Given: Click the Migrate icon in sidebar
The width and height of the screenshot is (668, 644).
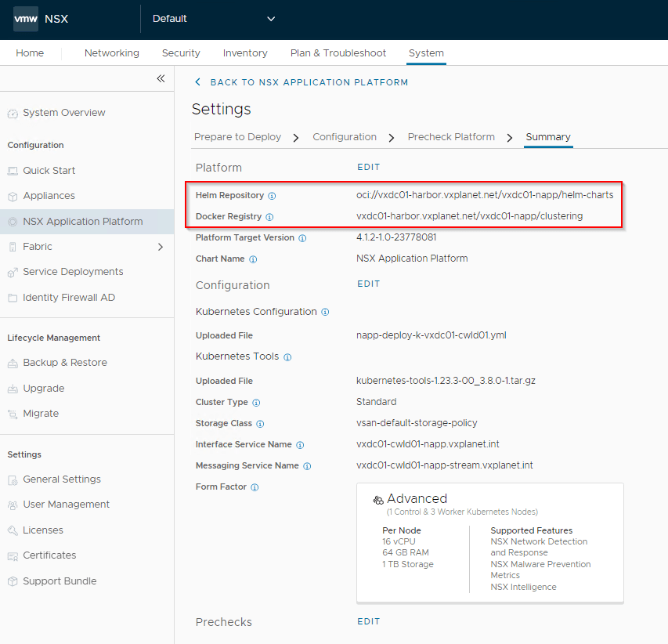Looking at the screenshot, I should (x=13, y=414).
